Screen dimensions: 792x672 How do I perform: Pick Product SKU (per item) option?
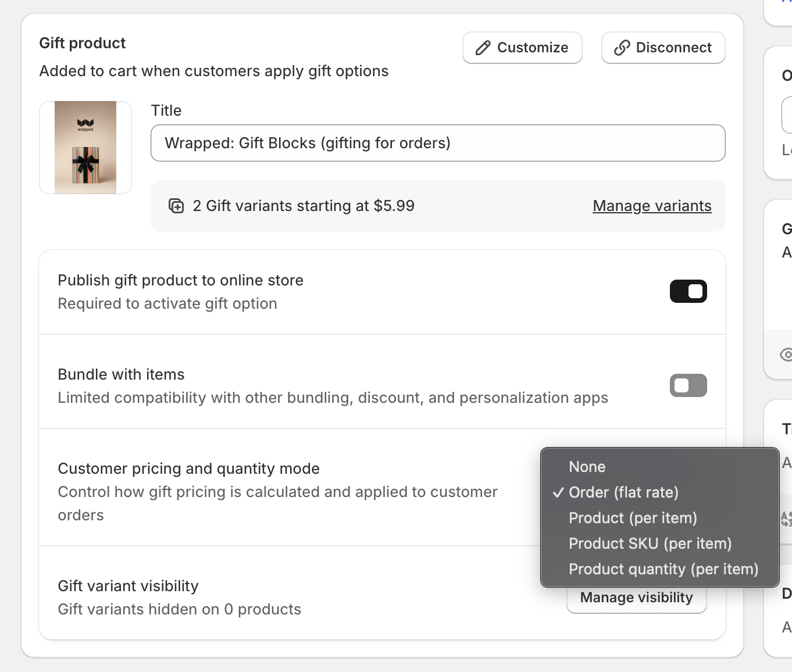point(650,544)
